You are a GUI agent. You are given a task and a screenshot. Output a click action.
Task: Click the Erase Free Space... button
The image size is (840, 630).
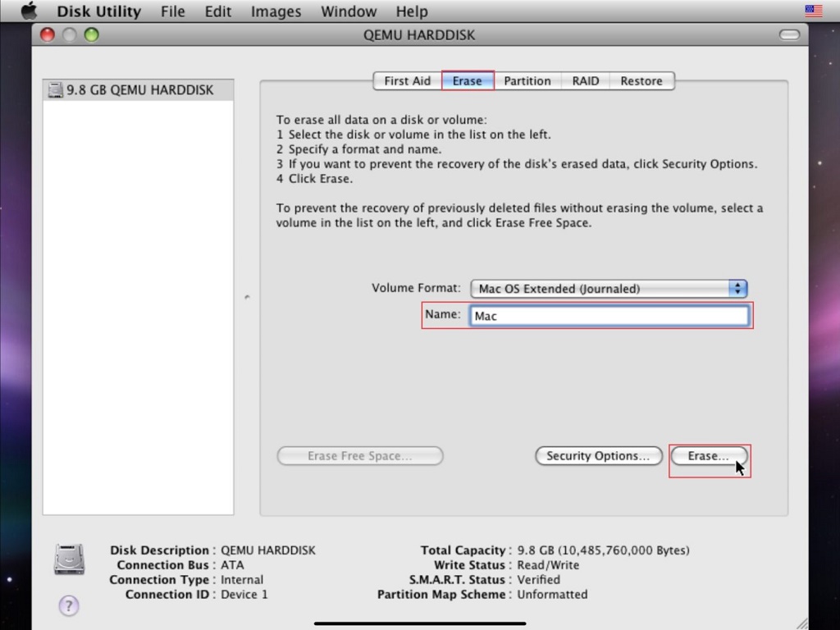click(x=360, y=456)
